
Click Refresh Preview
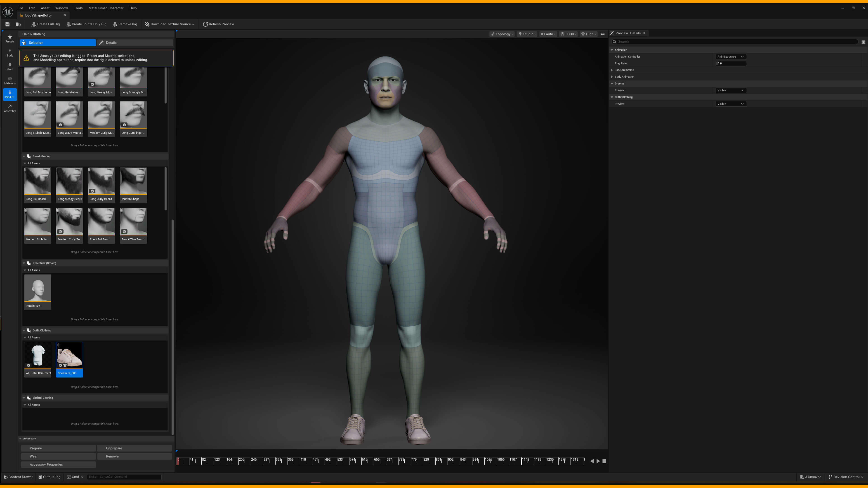218,24
